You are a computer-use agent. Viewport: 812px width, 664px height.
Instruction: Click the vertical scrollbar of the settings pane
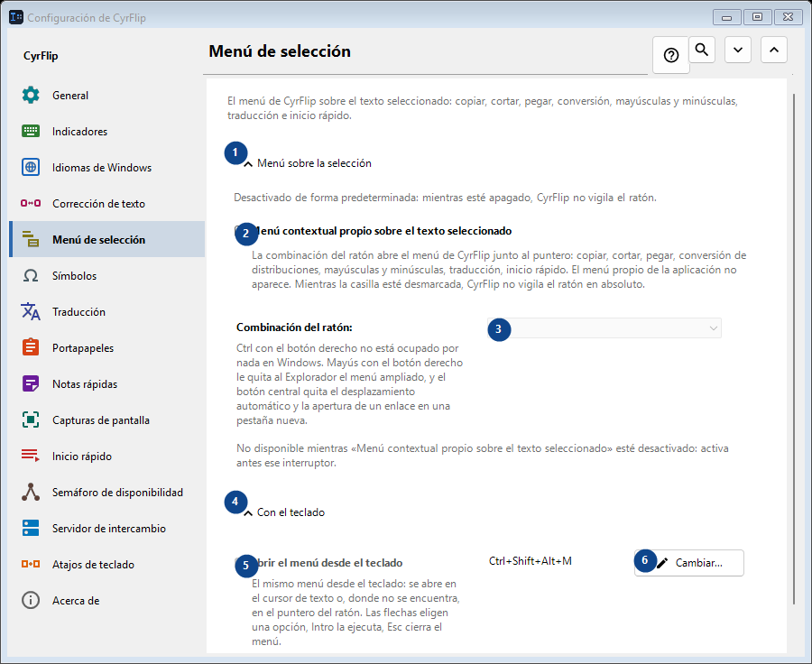pos(794,348)
